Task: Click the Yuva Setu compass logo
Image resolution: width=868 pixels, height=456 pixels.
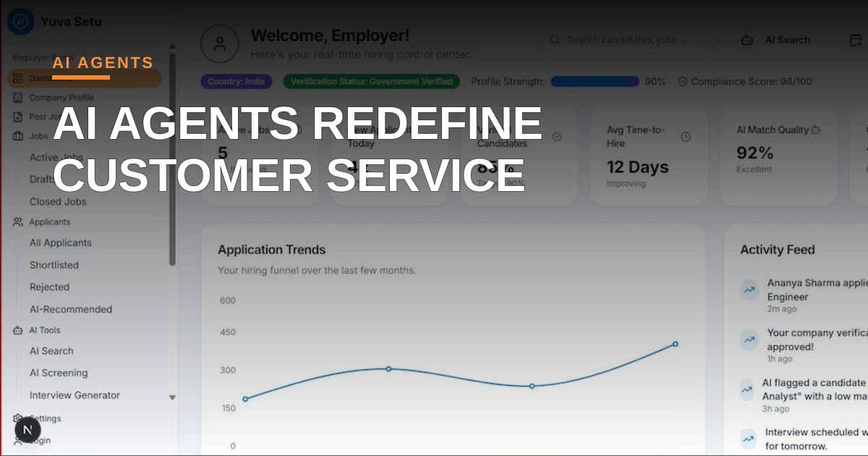Action: click(x=21, y=22)
